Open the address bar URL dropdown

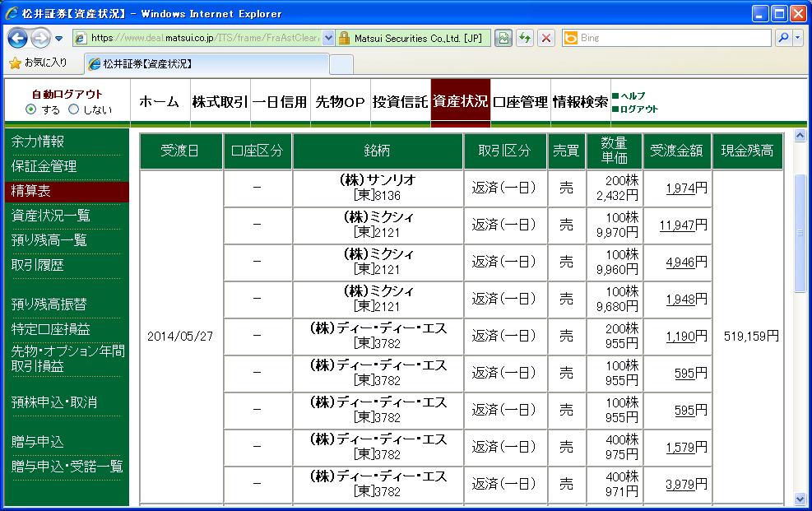328,38
